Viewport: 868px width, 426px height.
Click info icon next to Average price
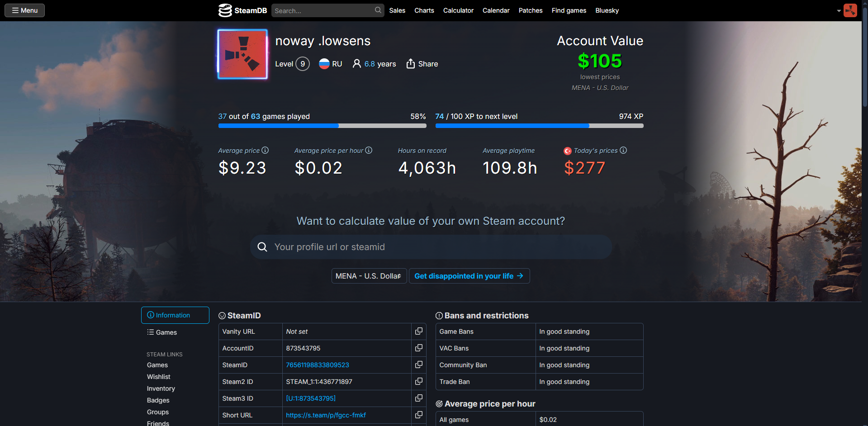265,150
